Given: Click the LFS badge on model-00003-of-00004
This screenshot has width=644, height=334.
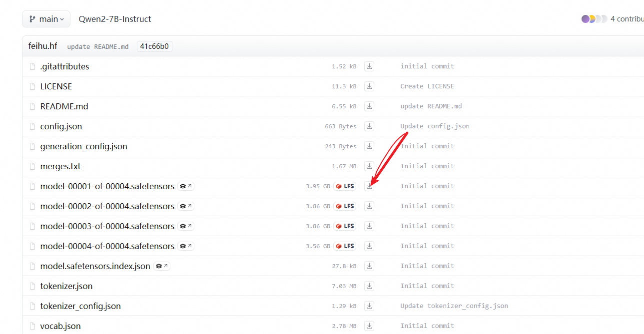Looking at the screenshot, I should (x=345, y=226).
